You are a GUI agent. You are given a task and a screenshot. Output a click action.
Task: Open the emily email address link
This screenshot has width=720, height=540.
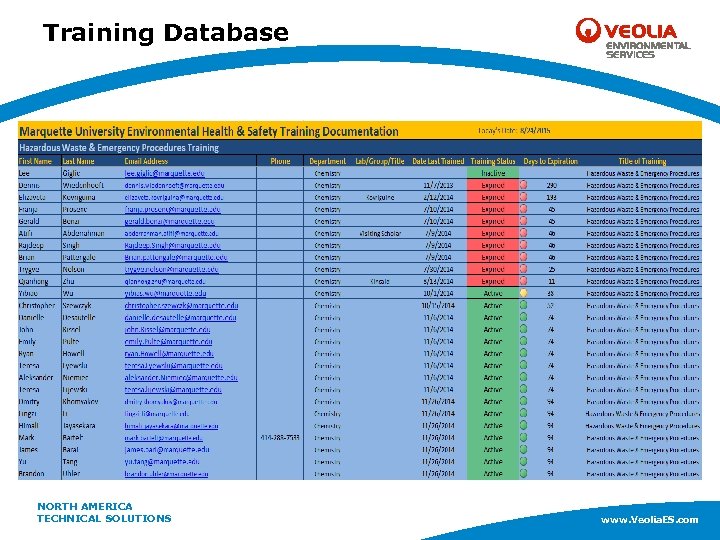[169, 341]
